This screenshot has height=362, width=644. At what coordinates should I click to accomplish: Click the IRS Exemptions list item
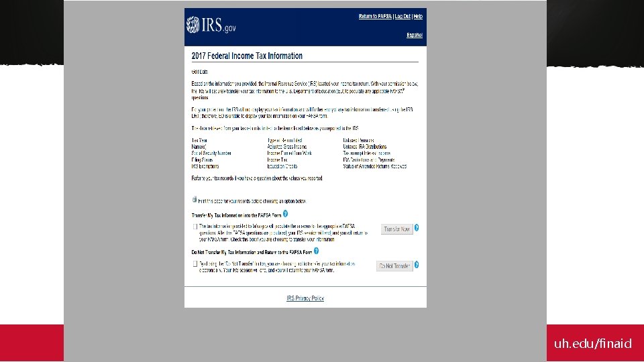pos(205,166)
